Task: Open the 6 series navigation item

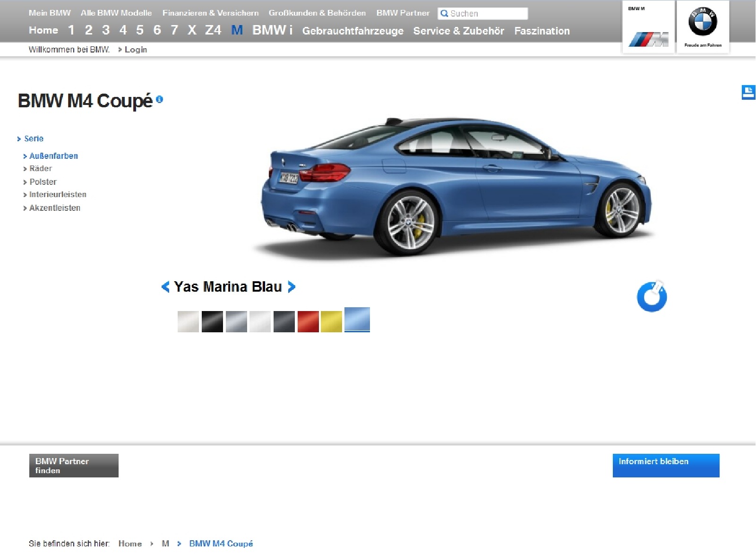Action: click(x=157, y=30)
